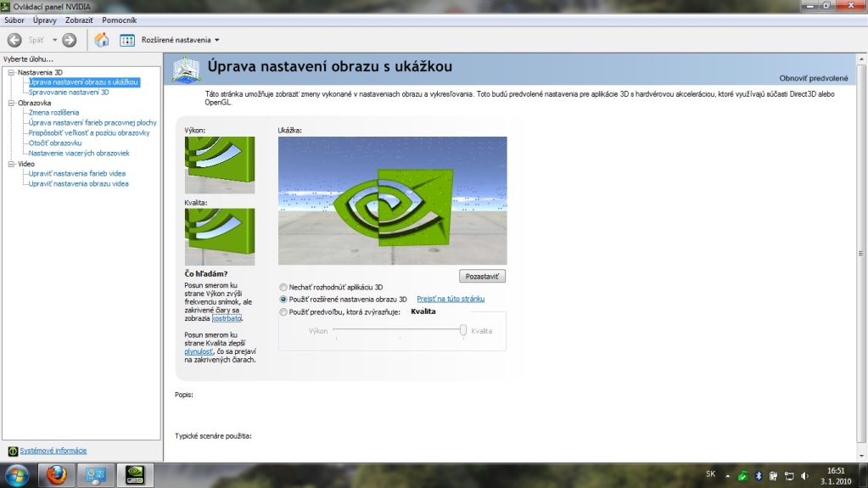Open Úprava nastavení farieb pracovnej plochy
Viewport: 868px width, 488px height.
[x=92, y=122]
